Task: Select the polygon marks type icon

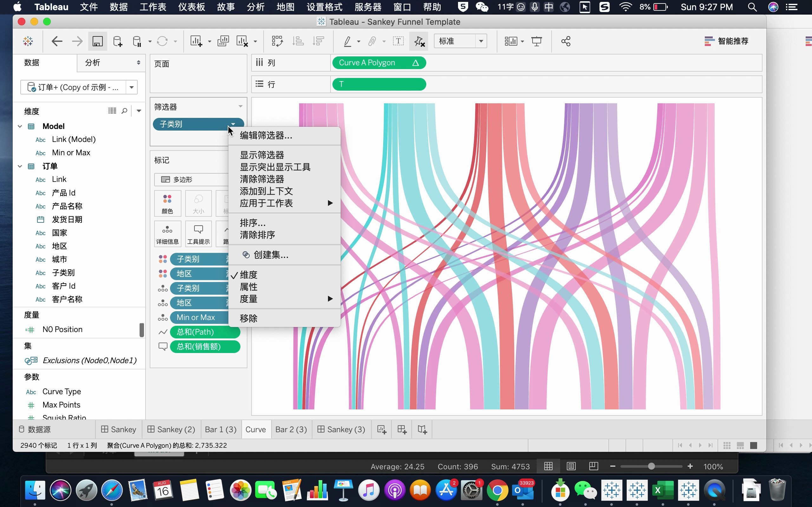Action: [166, 179]
